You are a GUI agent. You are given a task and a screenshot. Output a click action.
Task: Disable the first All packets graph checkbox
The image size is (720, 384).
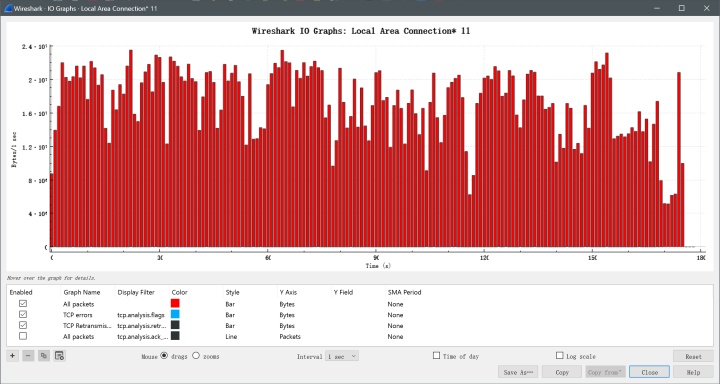pos(23,304)
